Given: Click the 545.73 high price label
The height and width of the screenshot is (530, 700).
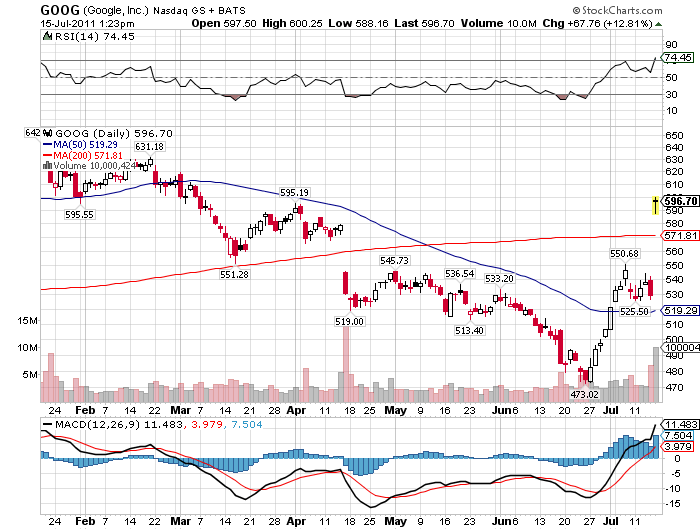Looking at the screenshot, I should 394,260.
